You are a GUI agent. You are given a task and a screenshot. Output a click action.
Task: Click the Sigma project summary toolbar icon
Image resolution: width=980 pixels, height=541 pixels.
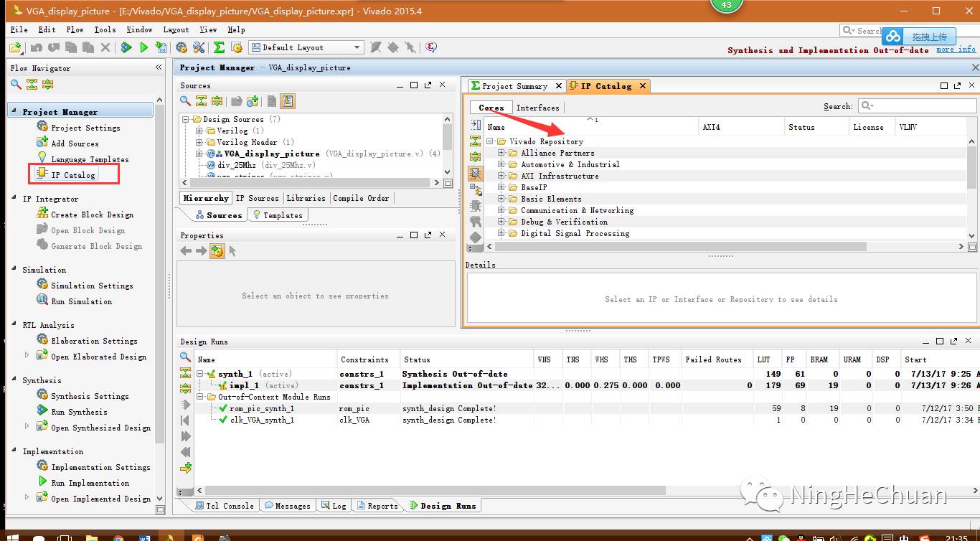tap(220, 47)
